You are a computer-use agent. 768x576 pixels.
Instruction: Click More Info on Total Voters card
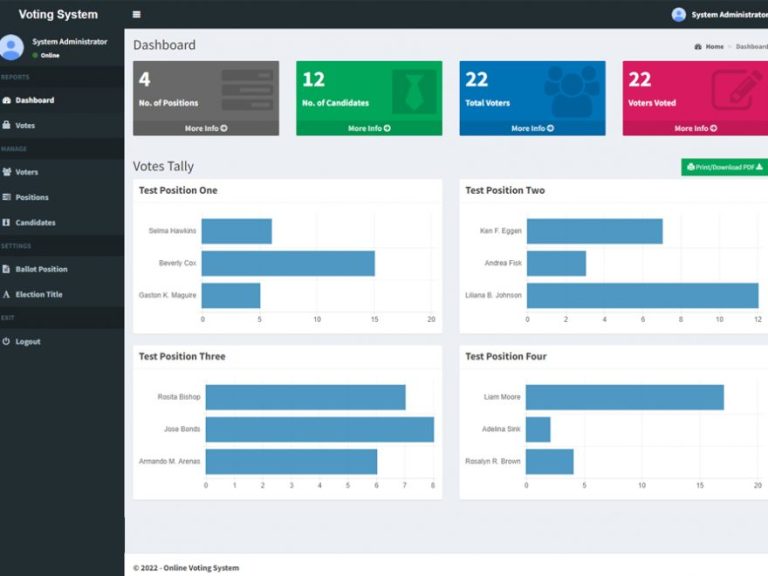pyautogui.click(x=532, y=128)
